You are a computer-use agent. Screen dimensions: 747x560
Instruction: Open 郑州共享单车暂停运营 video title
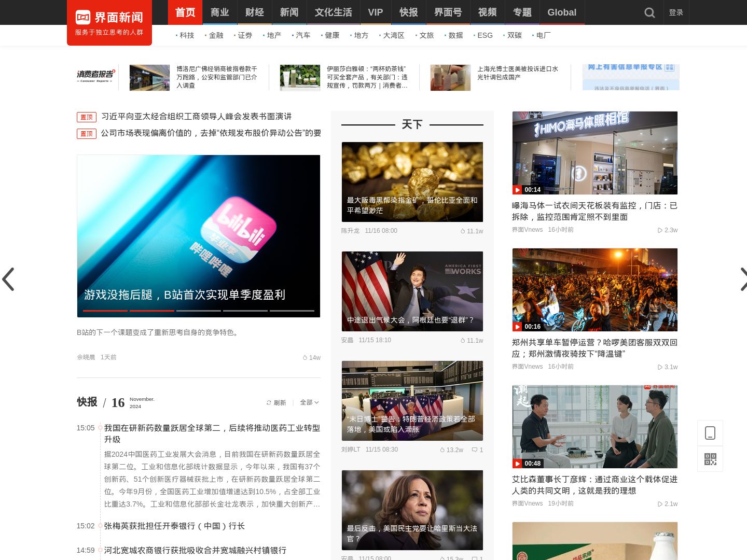(594, 348)
